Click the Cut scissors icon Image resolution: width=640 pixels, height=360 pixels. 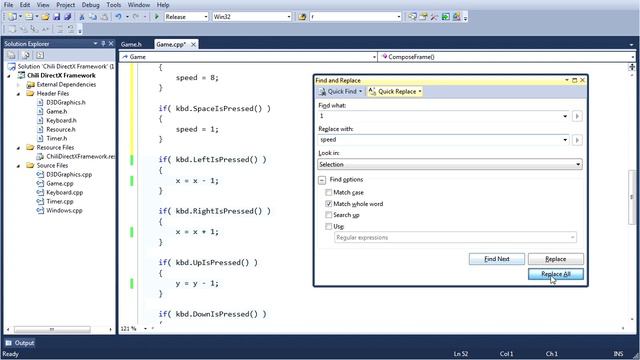[x=82, y=17]
